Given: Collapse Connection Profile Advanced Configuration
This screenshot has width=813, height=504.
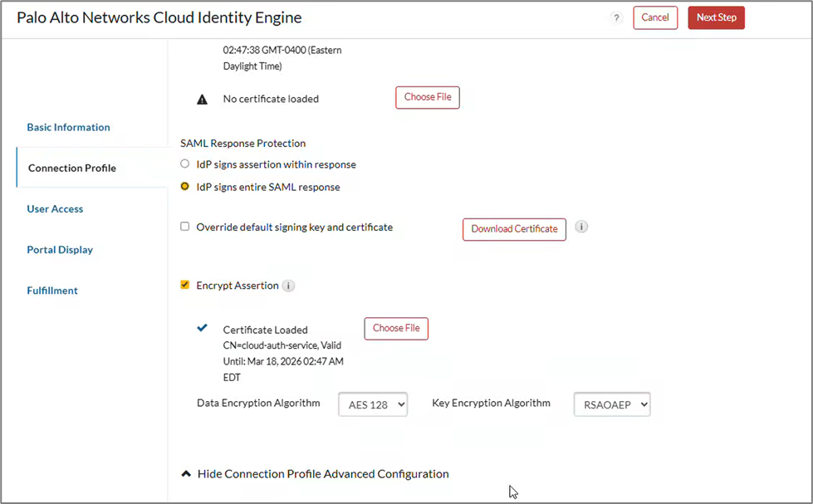Looking at the screenshot, I should coord(315,474).
